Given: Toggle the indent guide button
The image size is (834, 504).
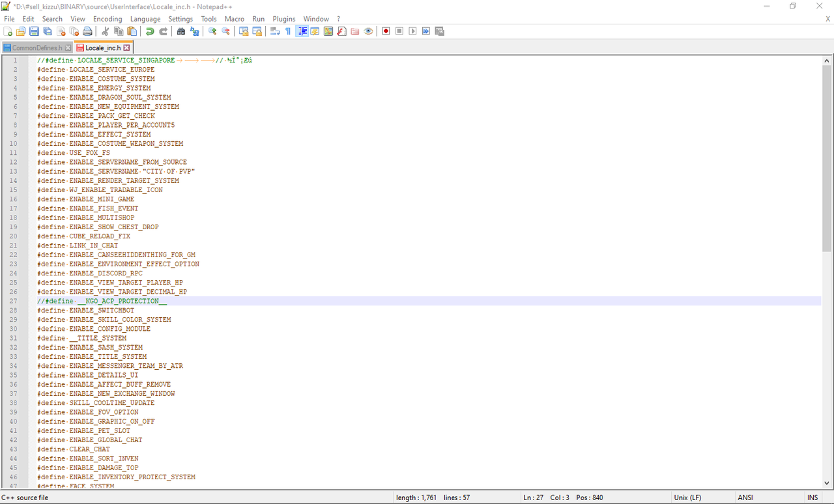Looking at the screenshot, I should coord(302,31).
